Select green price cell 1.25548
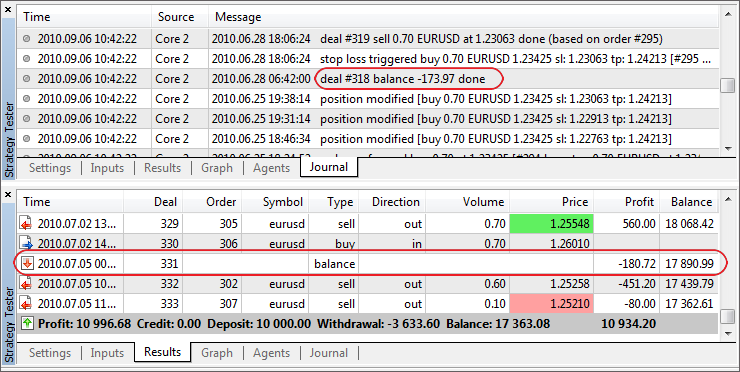Viewport: 740px width, 372px height. (551, 223)
